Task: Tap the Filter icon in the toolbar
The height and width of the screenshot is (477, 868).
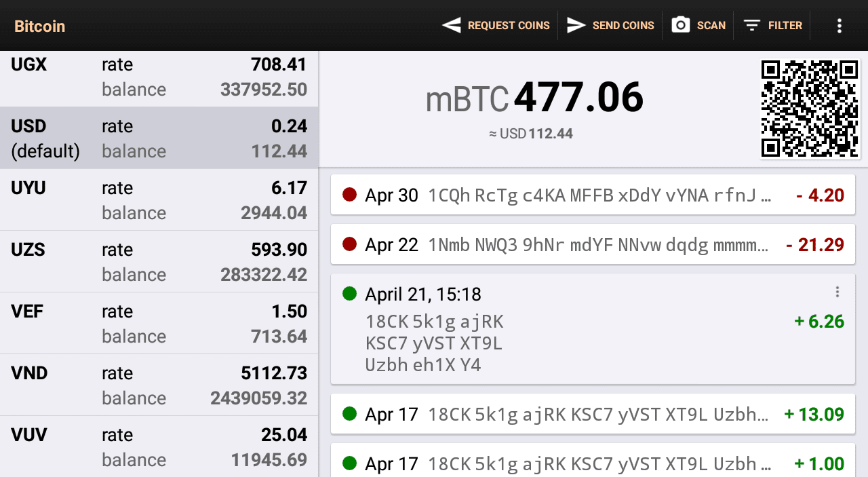Action: pos(751,25)
